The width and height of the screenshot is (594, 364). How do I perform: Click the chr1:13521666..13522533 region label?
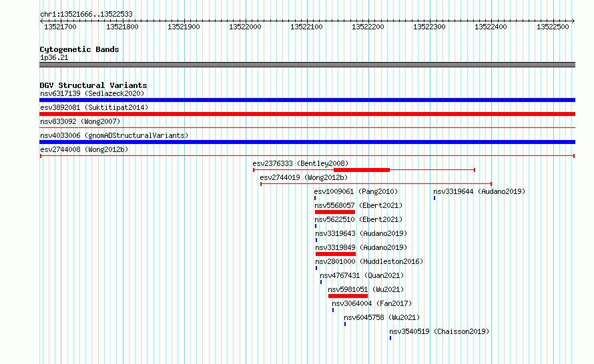pos(86,14)
